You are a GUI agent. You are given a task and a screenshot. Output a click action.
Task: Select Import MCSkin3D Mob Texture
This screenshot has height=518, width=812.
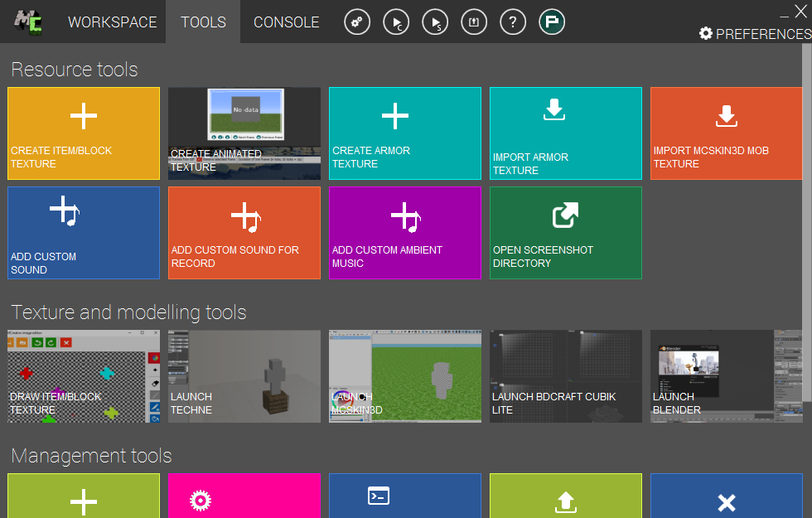click(x=727, y=133)
